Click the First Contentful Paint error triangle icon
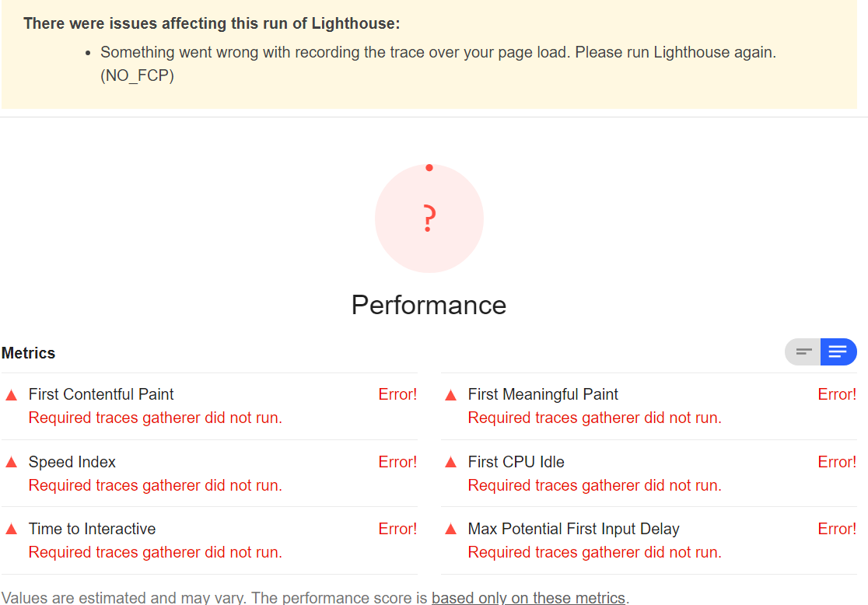The image size is (868, 605). pos(10,394)
